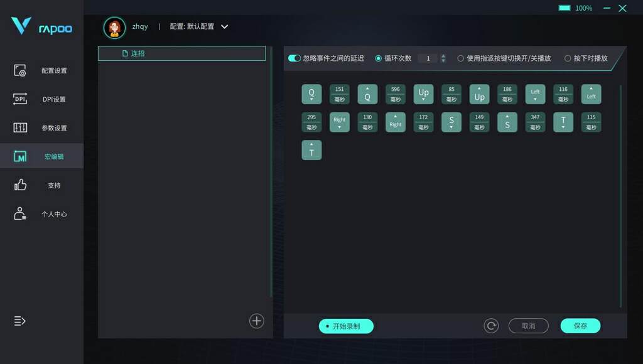Screen dimensions: 643x364
Task: Cancel editing via 取消 button
Action: point(528,326)
